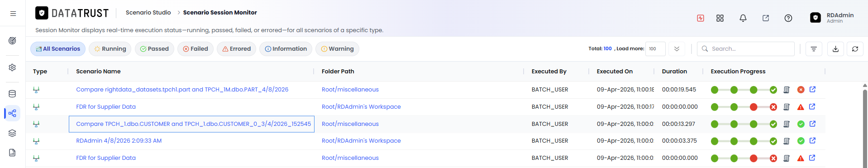Viewport: 868px width, 168px height.
Task: Open the help question mark icon
Action: coord(788,18)
